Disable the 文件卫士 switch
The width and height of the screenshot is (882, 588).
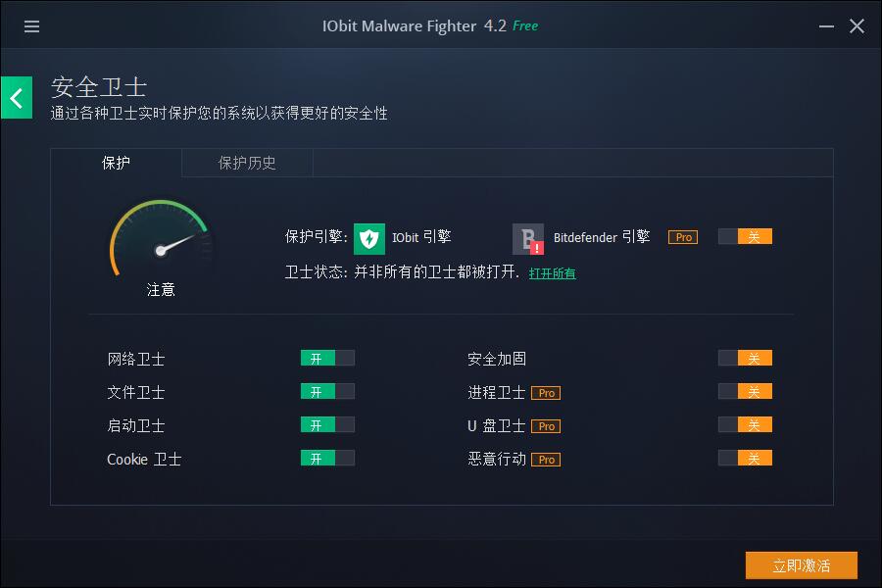pyautogui.click(x=327, y=392)
